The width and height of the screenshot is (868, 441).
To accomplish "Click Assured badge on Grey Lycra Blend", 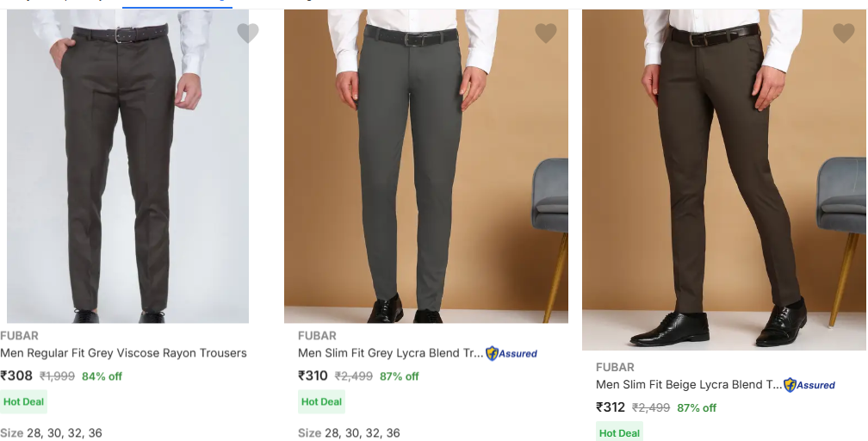I will pyautogui.click(x=512, y=353).
